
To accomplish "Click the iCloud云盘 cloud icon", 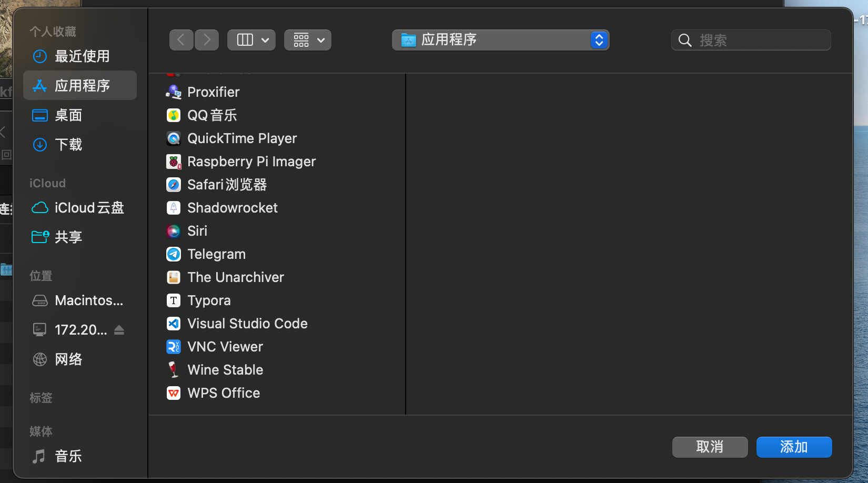I will point(40,208).
